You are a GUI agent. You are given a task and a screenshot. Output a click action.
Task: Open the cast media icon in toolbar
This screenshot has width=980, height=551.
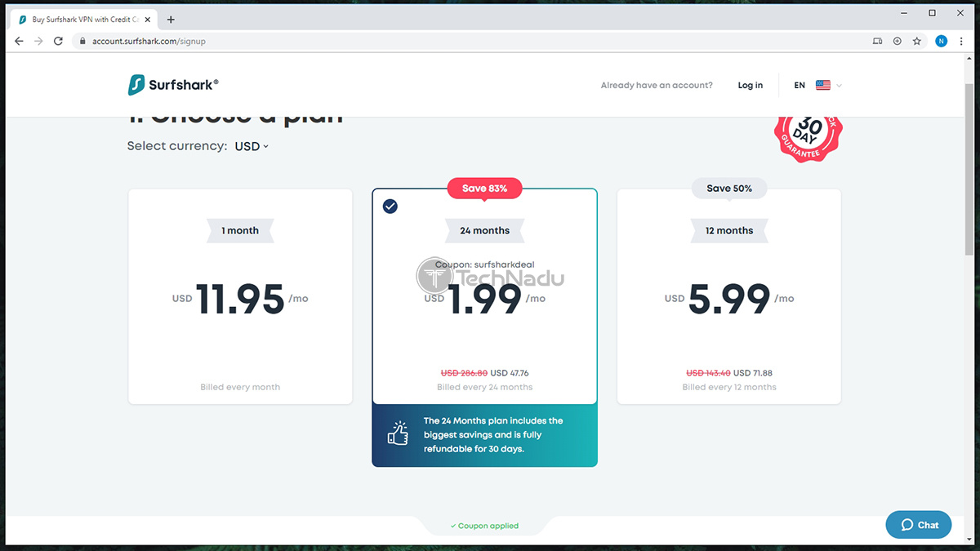878,41
